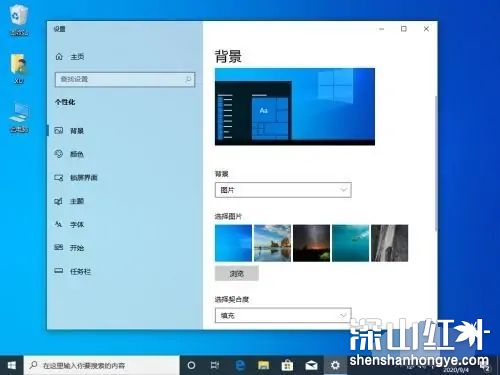The image size is (500, 375).
Task: Open the 主页 home link in Settings
Action: click(70, 57)
